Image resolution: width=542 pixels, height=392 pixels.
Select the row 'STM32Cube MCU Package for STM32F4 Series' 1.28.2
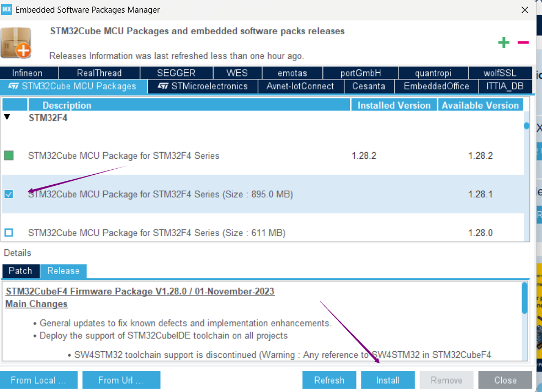point(263,155)
